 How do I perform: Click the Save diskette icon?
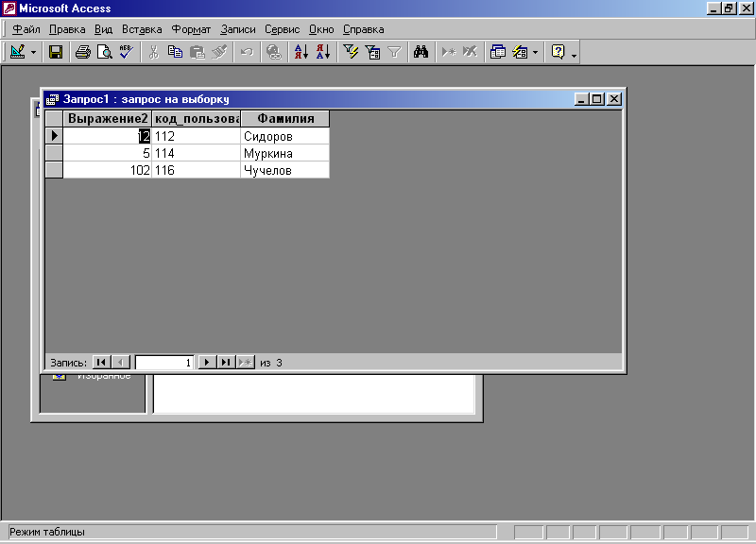(56, 52)
